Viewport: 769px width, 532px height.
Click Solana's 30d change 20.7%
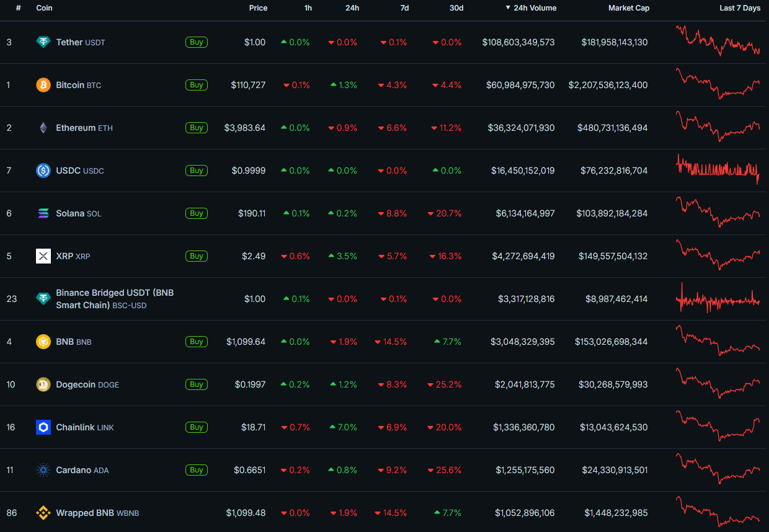tap(445, 213)
